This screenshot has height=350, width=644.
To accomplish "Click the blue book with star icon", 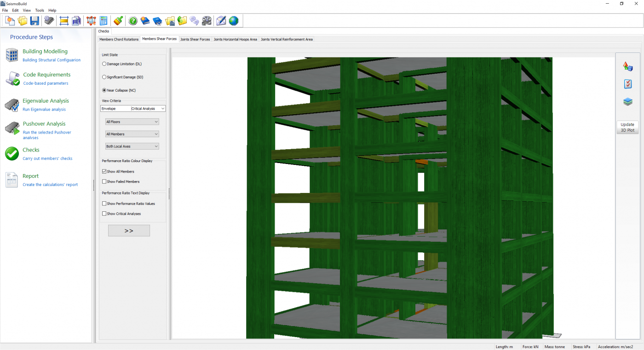I will (x=145, y=21).
